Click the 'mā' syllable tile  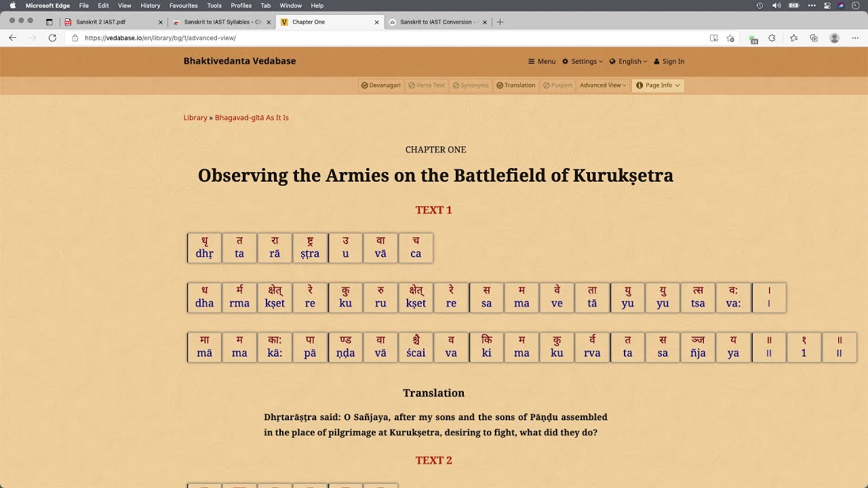205,347
